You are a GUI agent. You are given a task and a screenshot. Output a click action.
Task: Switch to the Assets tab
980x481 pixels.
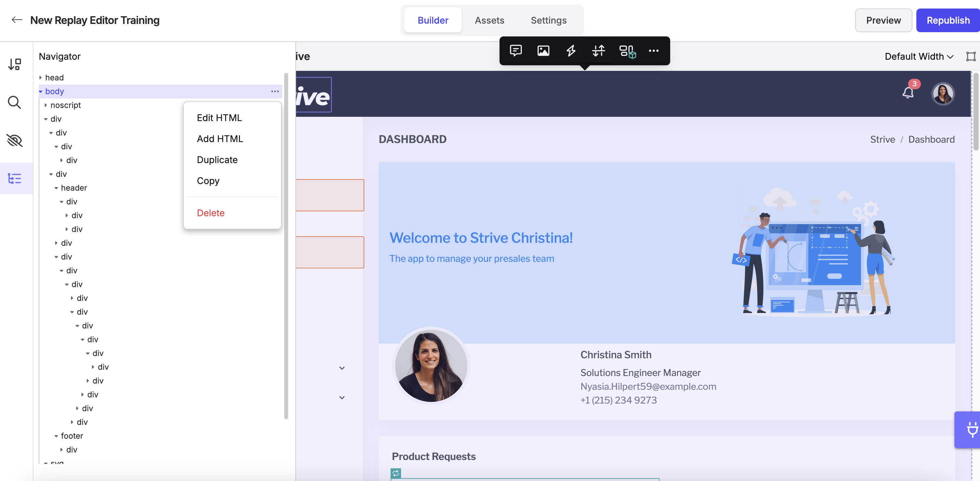point(489,20)
